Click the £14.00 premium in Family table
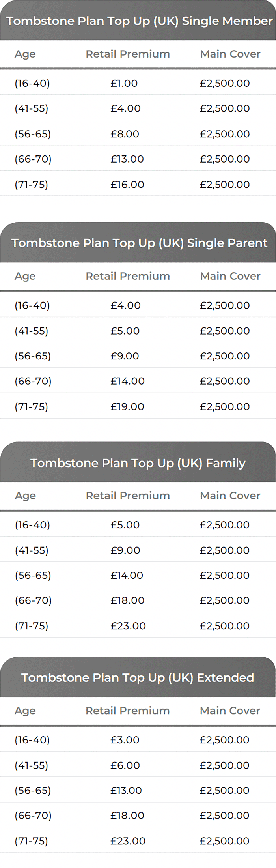The width and height of the screenshot is (276, 868). (127, 575)
